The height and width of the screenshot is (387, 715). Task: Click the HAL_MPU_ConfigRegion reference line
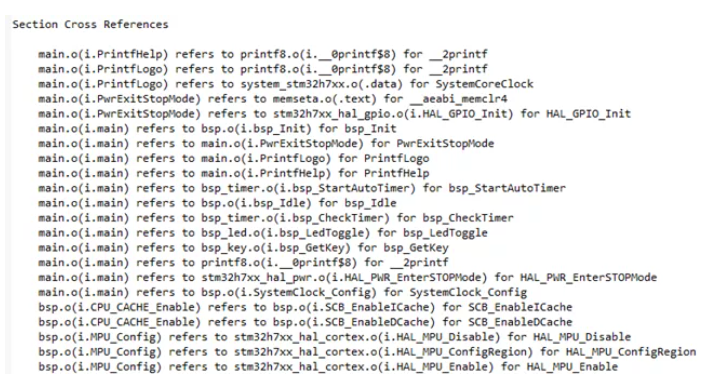367,352
